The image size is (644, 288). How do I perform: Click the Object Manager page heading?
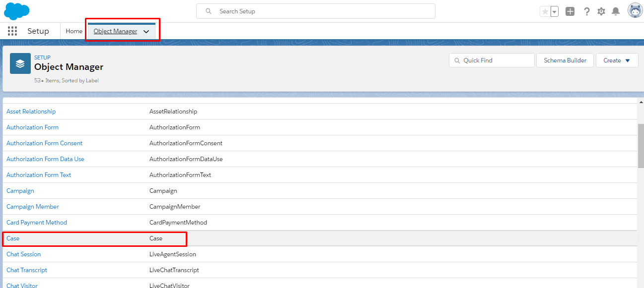click(69, 67)
